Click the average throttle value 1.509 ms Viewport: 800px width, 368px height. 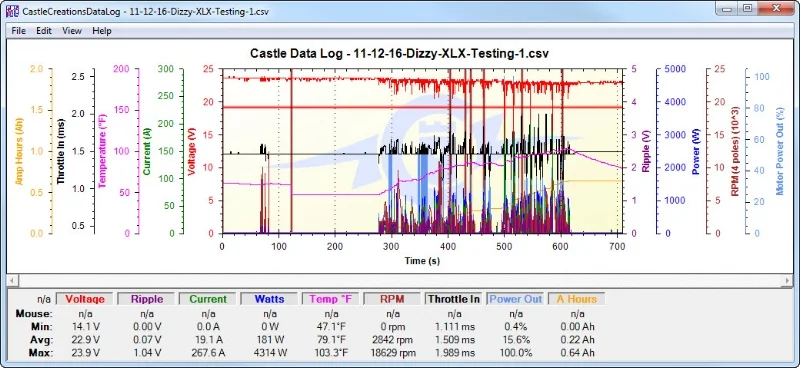click(x=454, y=339)
